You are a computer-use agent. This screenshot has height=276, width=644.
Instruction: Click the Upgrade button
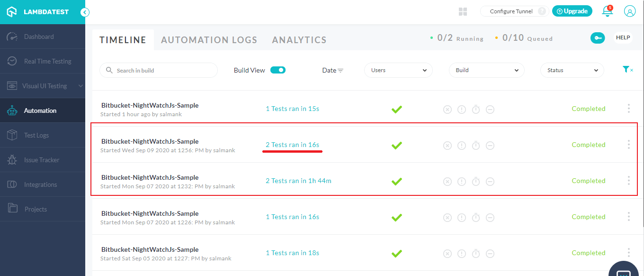click(572, 11)
